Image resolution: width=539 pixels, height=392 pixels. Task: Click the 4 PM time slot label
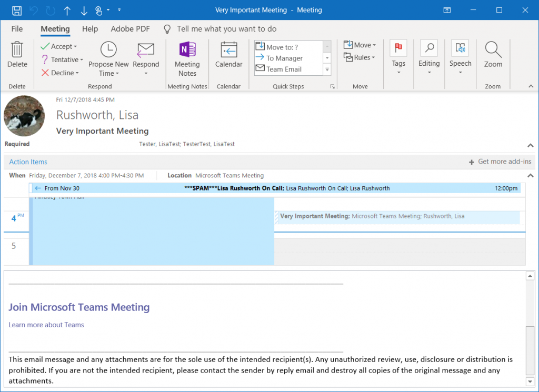coord(16,218)
